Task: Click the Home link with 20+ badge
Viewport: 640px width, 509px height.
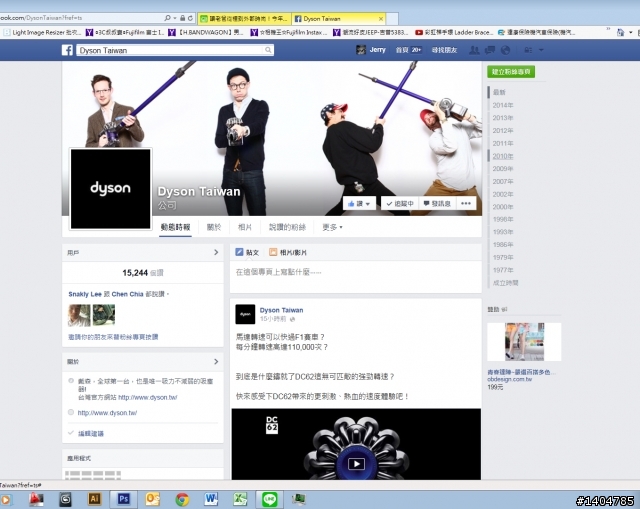Action: click(x=408, y=50)
